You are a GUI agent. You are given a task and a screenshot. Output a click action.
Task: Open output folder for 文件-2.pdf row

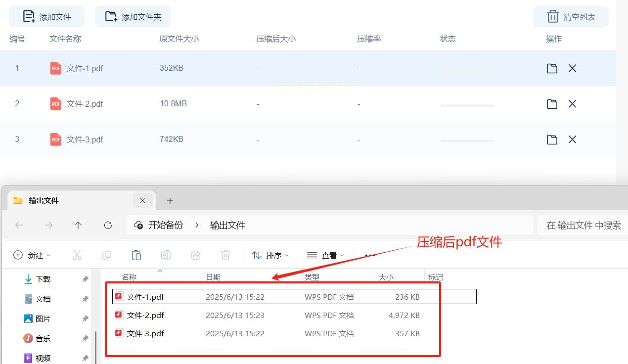(x=552, y=104)
